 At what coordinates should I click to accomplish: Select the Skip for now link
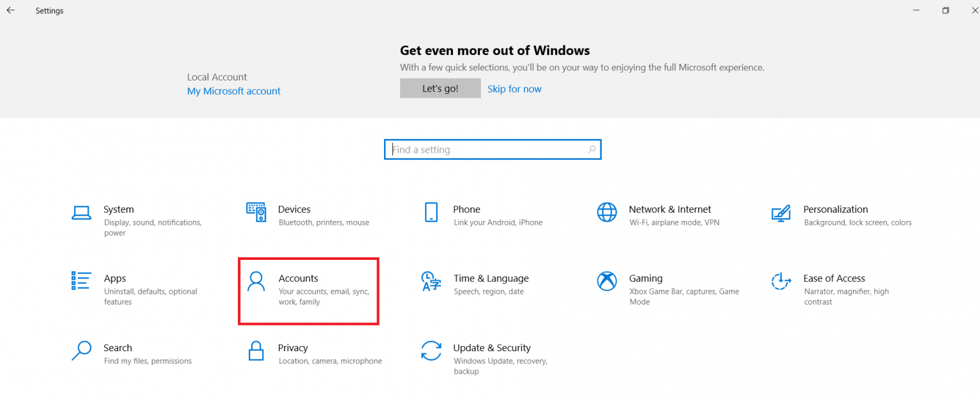(514, 88)
